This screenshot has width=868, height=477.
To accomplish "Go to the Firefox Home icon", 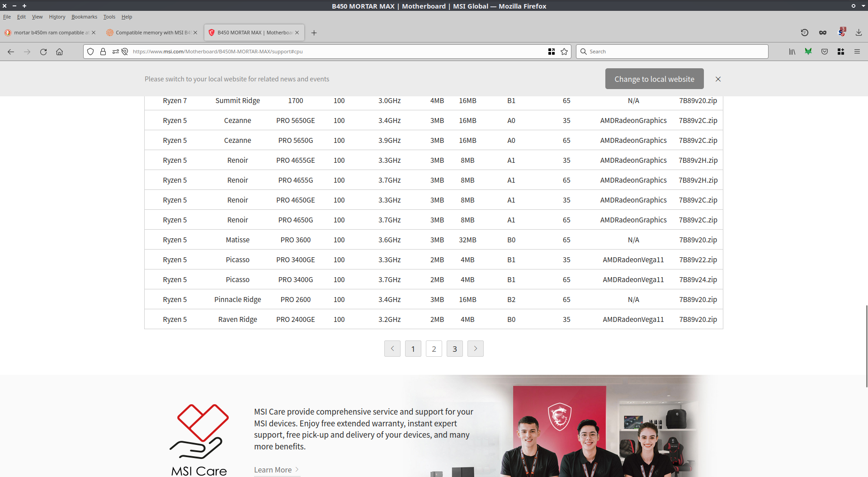I will point(59,52).
